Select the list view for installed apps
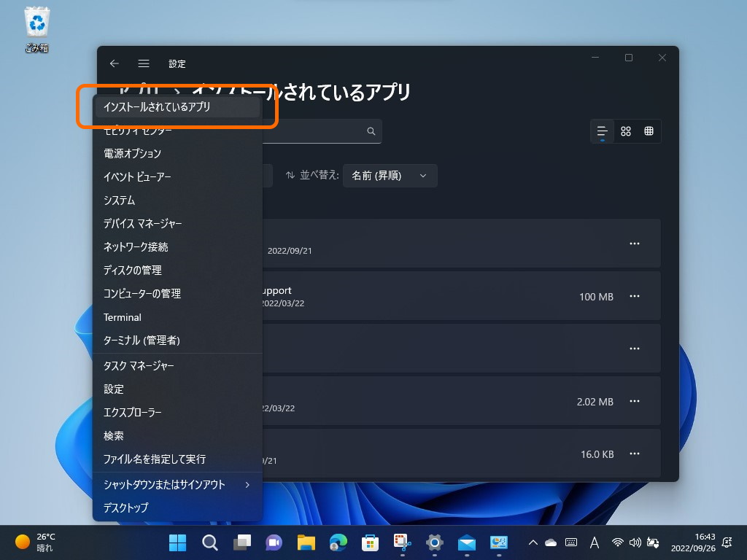Image resolution: width=747 pixels, height=560 pixels. point(602,131)
